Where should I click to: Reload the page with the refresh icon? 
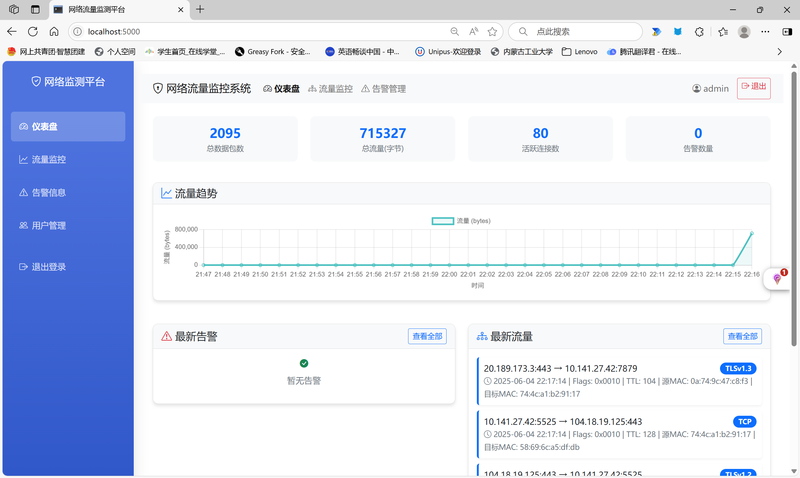(33, 32)
